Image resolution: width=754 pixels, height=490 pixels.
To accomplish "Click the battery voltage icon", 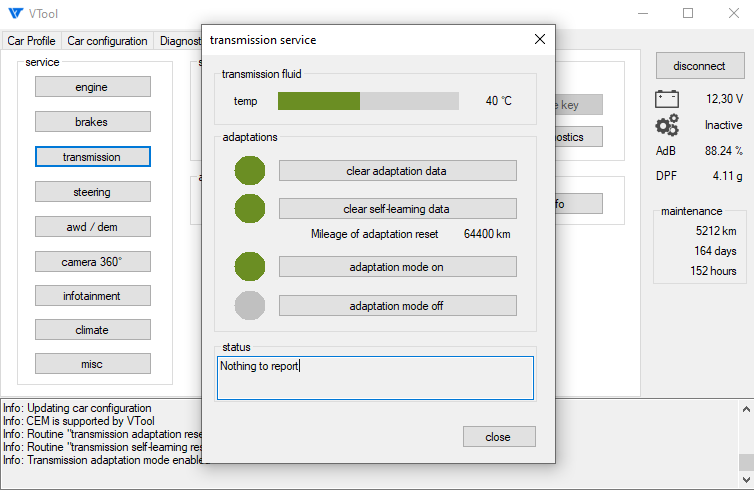I will [x=667, y=99].
